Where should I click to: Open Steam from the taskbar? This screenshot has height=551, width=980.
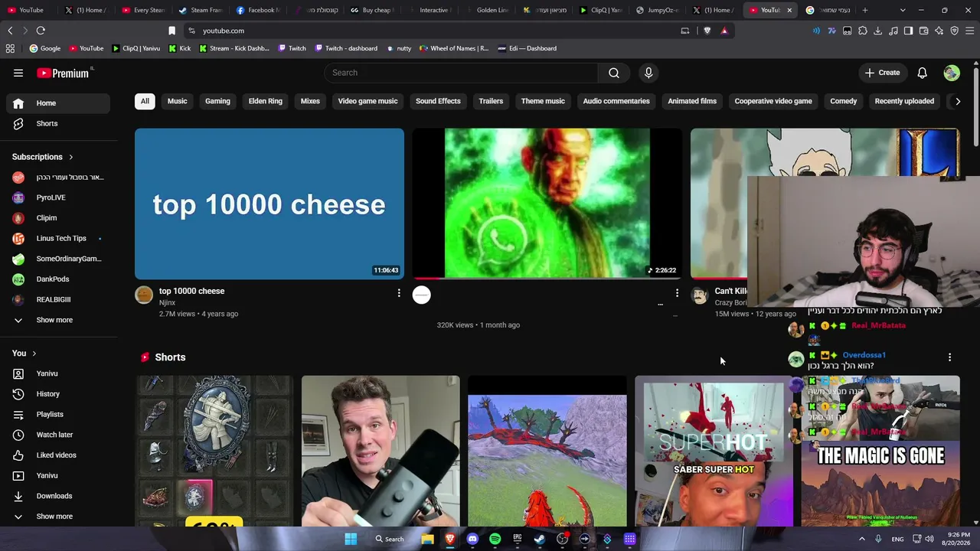coord(540,539)
